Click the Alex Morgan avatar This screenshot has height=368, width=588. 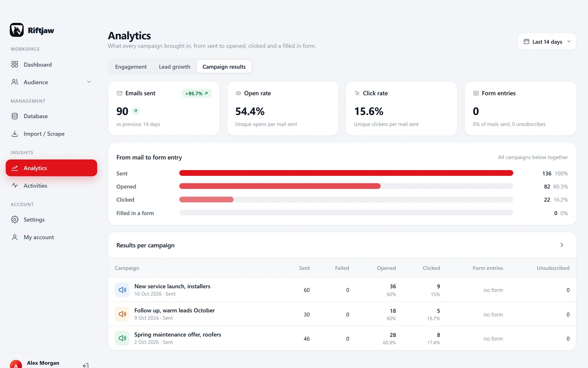(16, 364)
